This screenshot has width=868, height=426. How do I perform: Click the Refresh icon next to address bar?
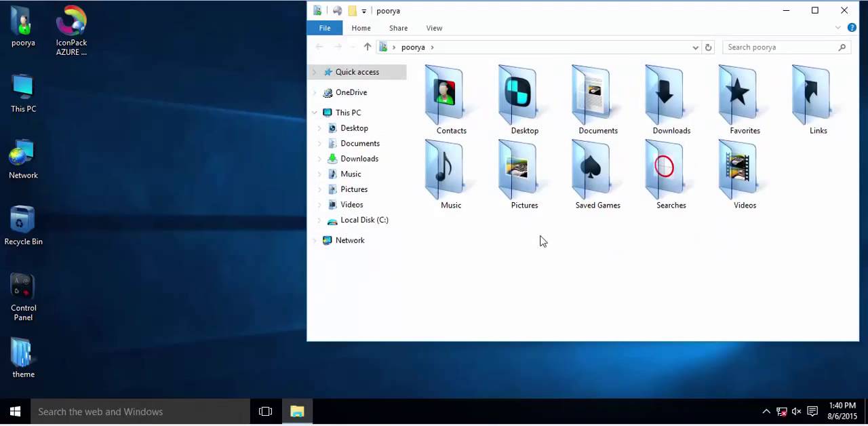pyautogui.click(x=708, y=47)
